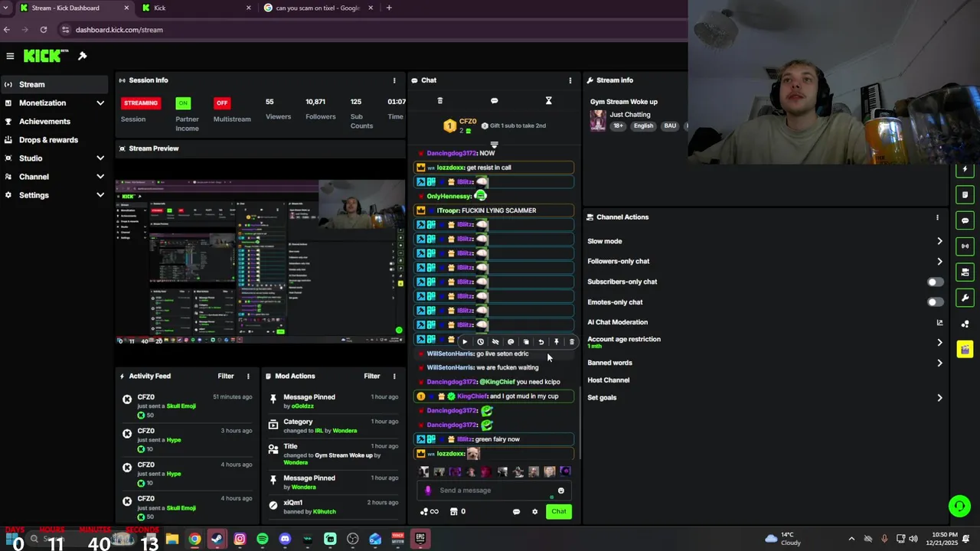The width and height of the screenshot is (980, 551).
Task: Open Chat panel three-dot options
Action: point(570,80)
